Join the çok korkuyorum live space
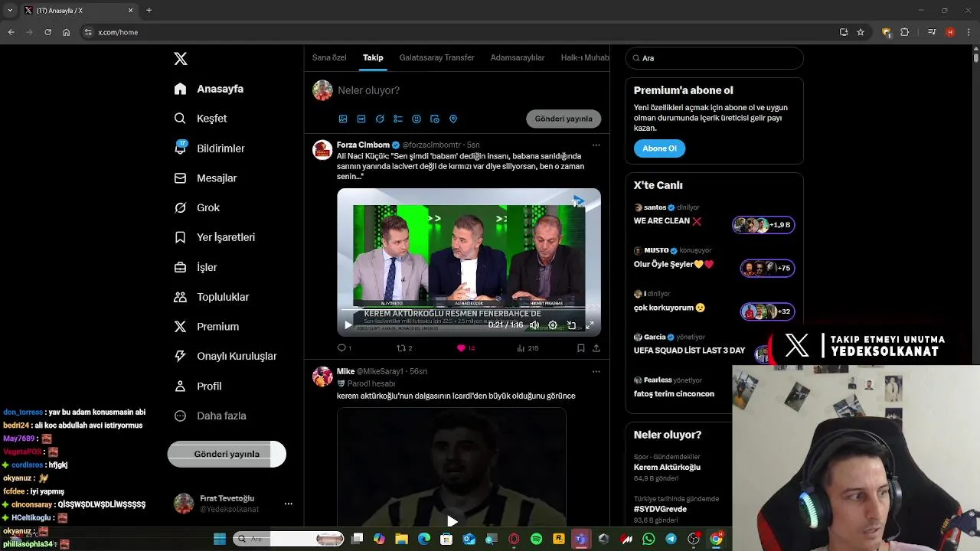This screenshot has height=551, width=980. click(x=767, y=312)
